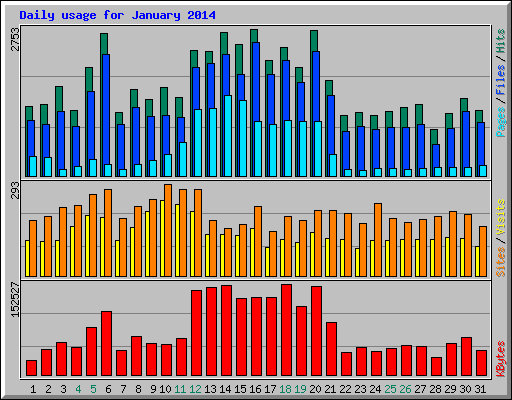This screenshot has width=512, height=400.
Task: Click the green day label 4
Action: tap(78, 389)
